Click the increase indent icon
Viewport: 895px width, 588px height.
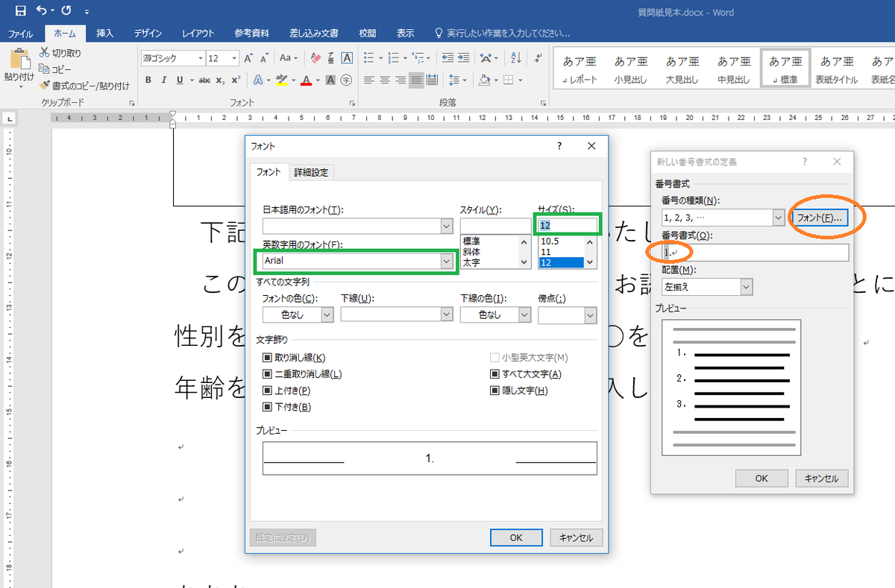pyautogui.click(x=465, y=57)
